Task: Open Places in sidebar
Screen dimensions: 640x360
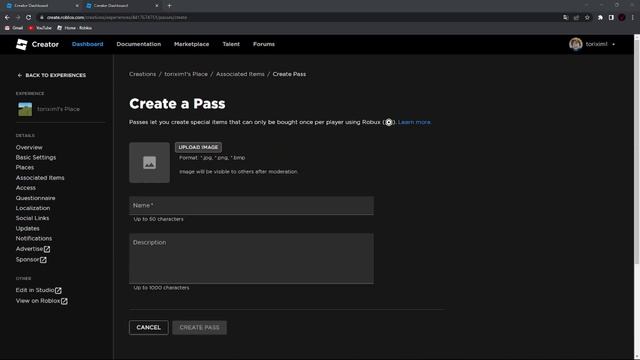Action: [25, 168]
